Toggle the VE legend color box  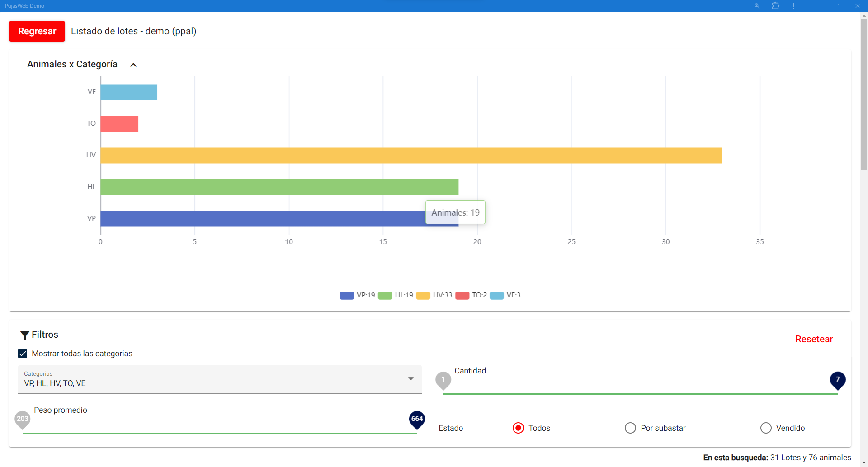tap(496, 296)
